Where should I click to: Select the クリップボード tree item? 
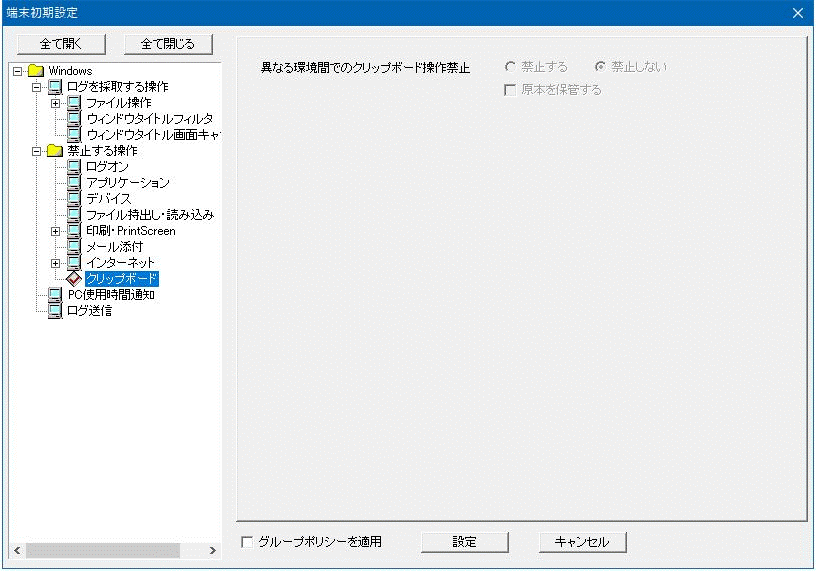[122, 279]
